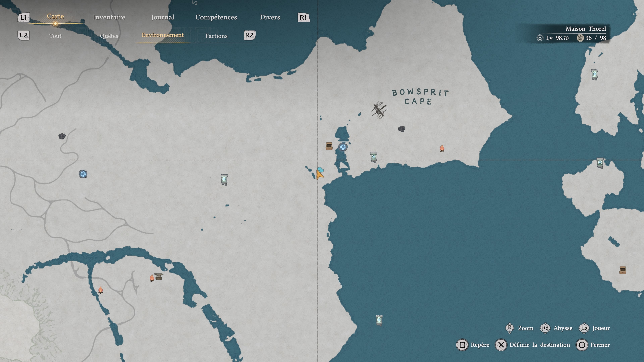This screenshot has width=644, height=362.
Task: Click the Zoom label
Action: [x=525, y=328]
